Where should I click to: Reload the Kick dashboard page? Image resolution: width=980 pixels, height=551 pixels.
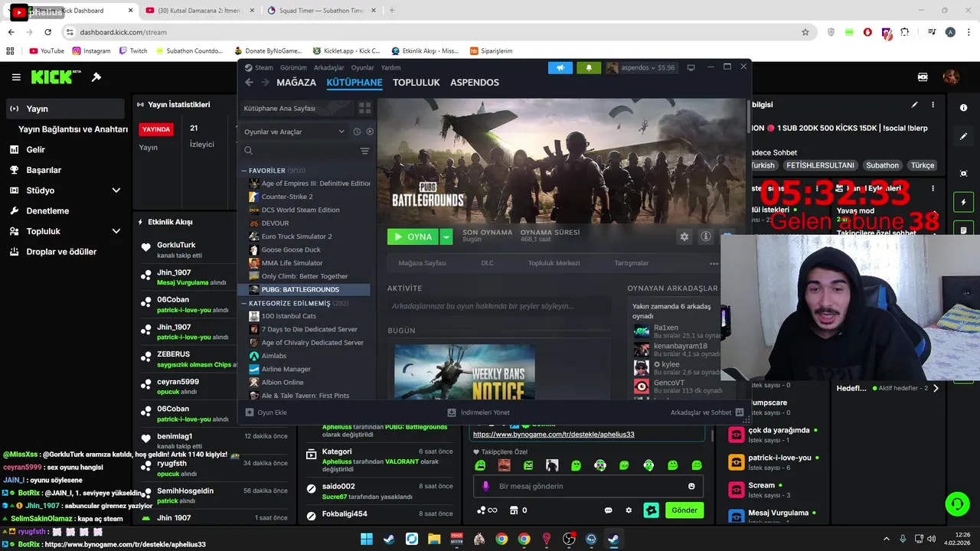(x=47, y=32)
